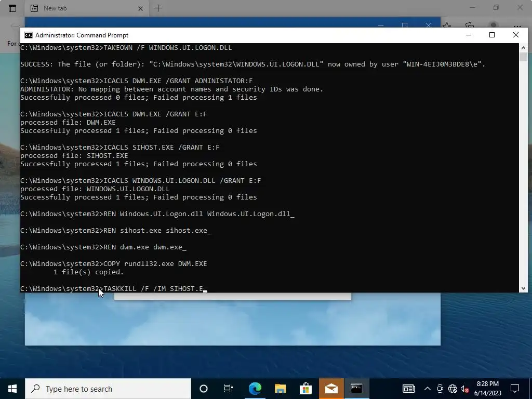Click the Command Prompt title bar icon
This screenshot has height=399, width=532.
click(x=29, y=35)
